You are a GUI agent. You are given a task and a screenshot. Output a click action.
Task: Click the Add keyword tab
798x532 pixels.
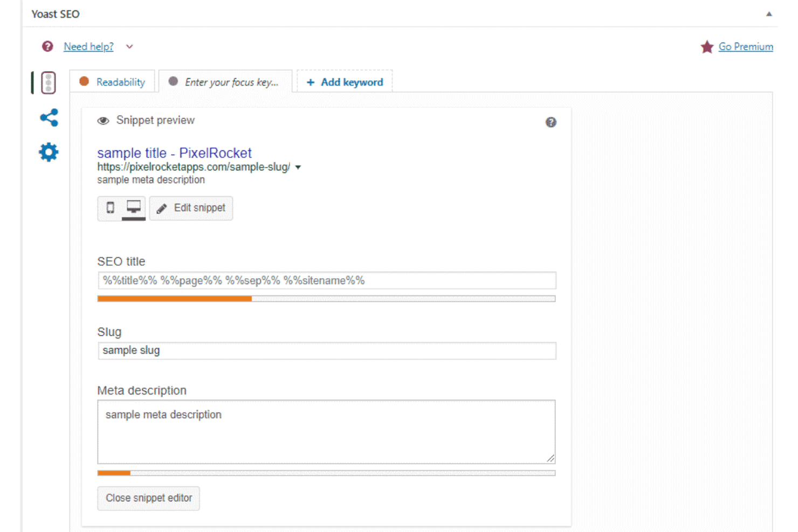click(345, 82)
